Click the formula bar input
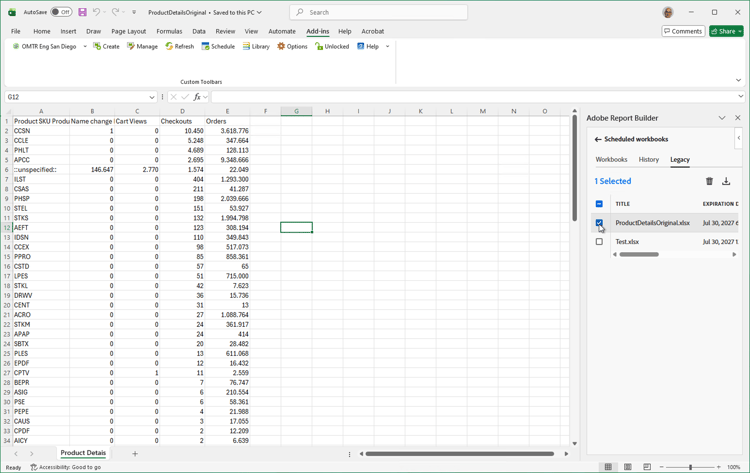The height and width of the screenshot is (473, 750). pos(474,97)
